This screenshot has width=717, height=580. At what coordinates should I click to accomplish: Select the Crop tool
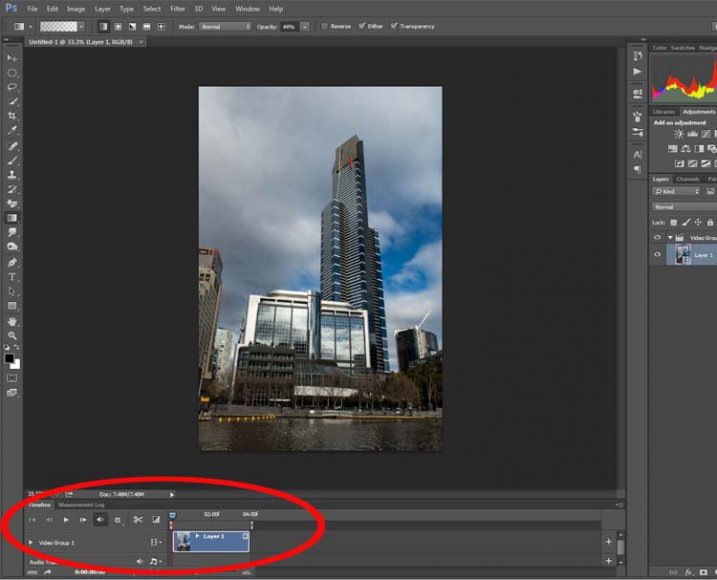click(12, 116)
